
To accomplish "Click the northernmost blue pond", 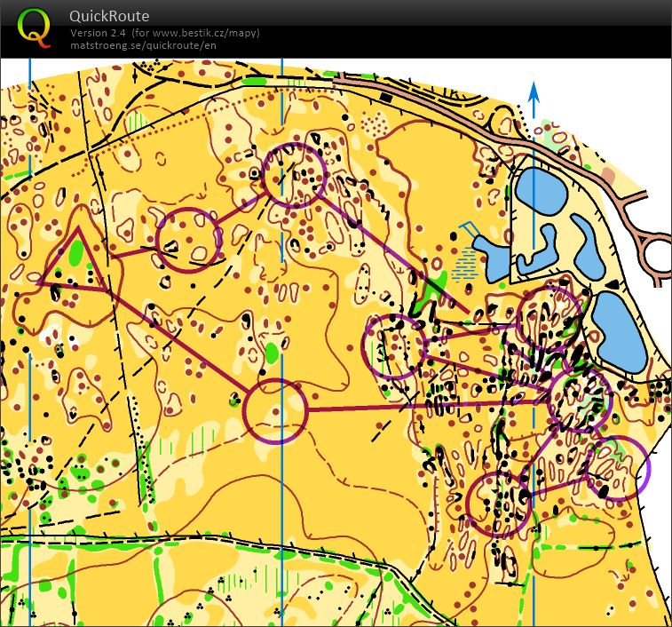I will click(x=539, y=189).
